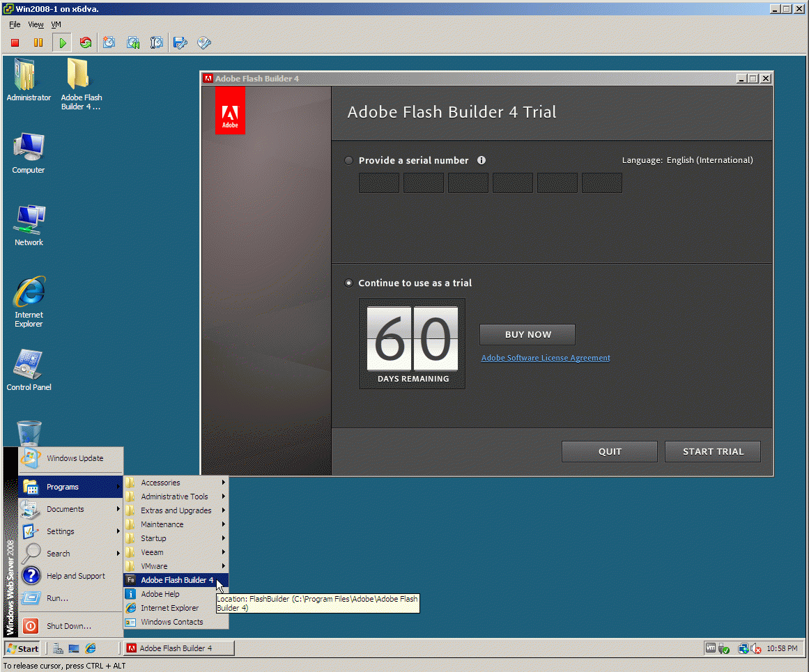Screen dimensions: 809x672
Task: Expand the Veeam programs folder
Action: (176, 552)
